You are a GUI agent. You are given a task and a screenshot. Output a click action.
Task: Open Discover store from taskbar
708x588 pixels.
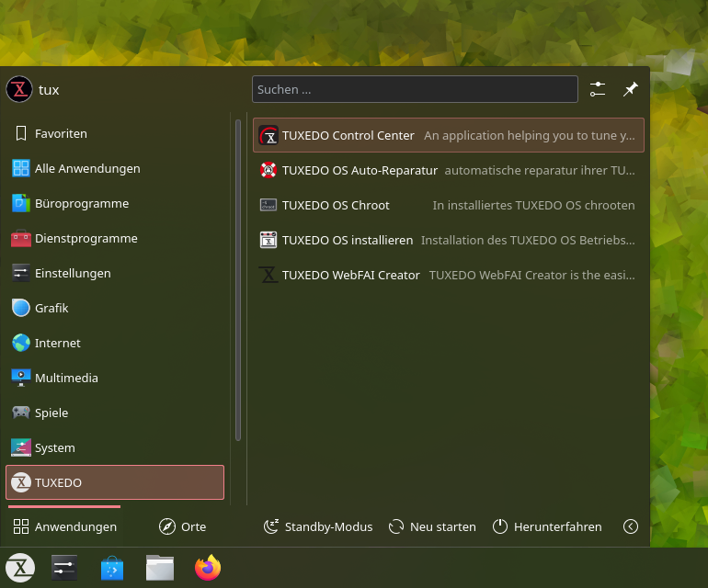click(x=112, y=568)
